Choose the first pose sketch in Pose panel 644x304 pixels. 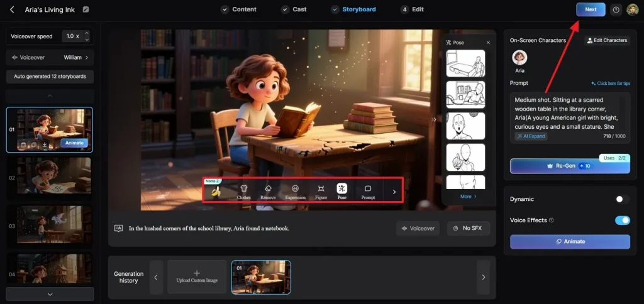pyautogui.click(x=465, y=63)
